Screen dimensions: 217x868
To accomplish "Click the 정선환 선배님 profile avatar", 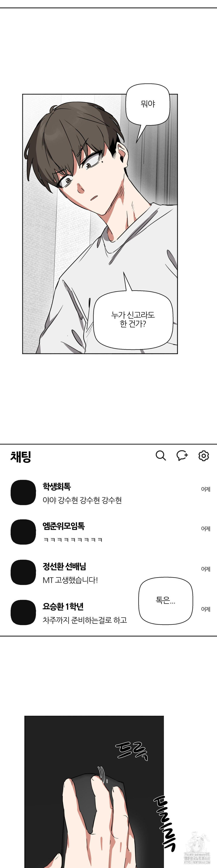I will 23,572.
